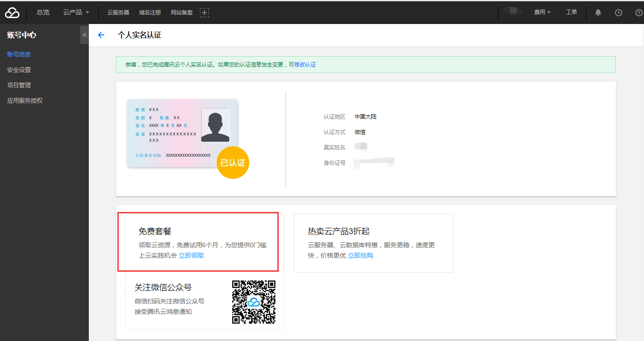Viewport: 644px width, 341px height.
Task: Click the clock history icon
Action: [618, 13]
